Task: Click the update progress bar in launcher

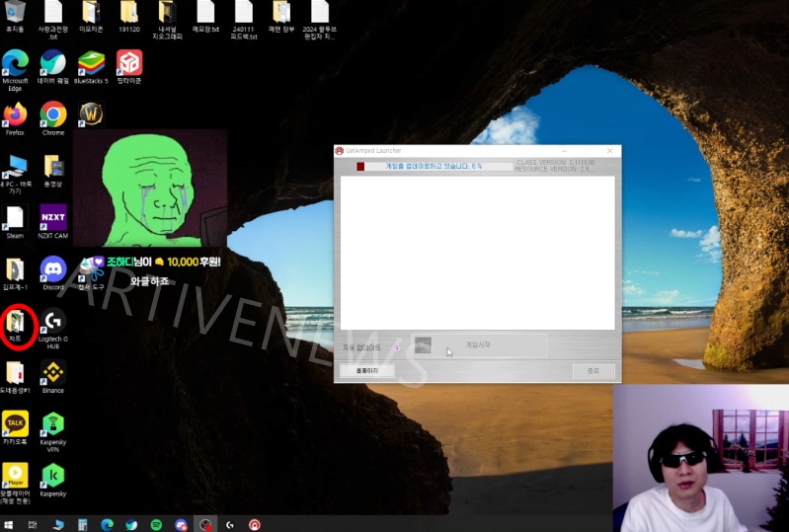Action: [434, 166]
